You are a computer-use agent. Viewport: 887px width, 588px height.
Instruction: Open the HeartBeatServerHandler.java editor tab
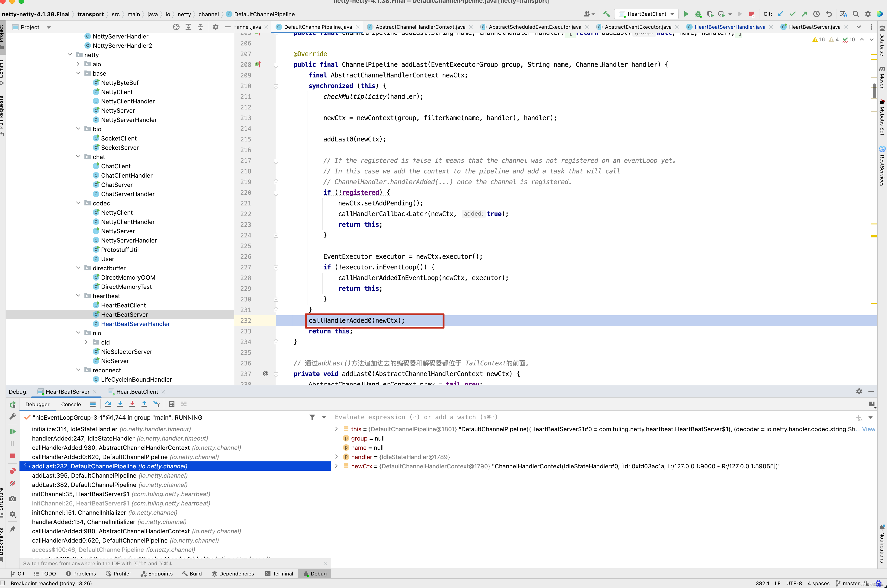click(730, 27)
